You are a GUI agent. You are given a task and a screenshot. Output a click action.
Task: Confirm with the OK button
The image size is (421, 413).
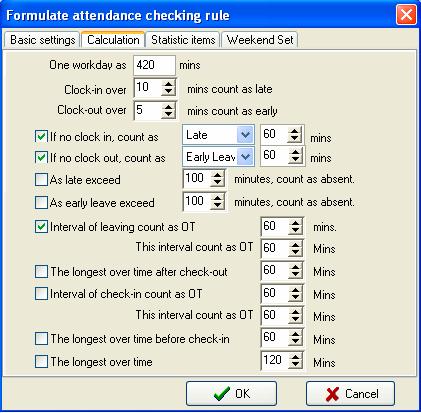pos(231,394)
